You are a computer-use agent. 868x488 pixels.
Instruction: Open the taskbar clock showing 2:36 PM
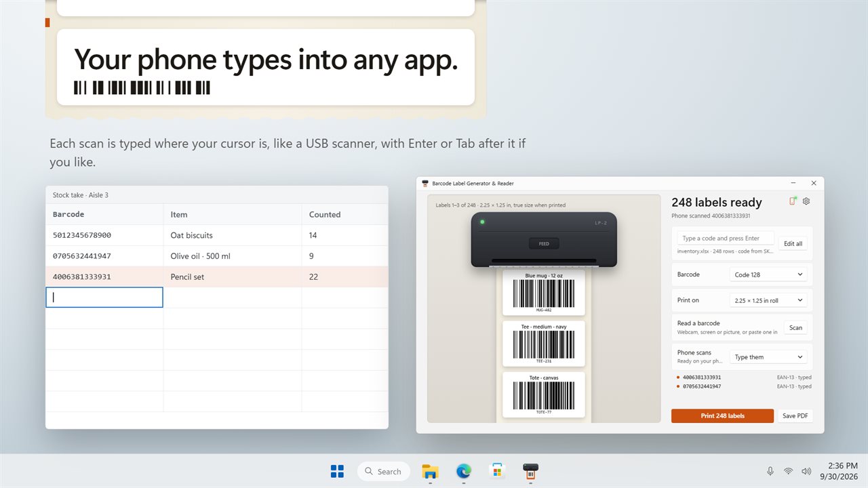click(x=840, y=471)
